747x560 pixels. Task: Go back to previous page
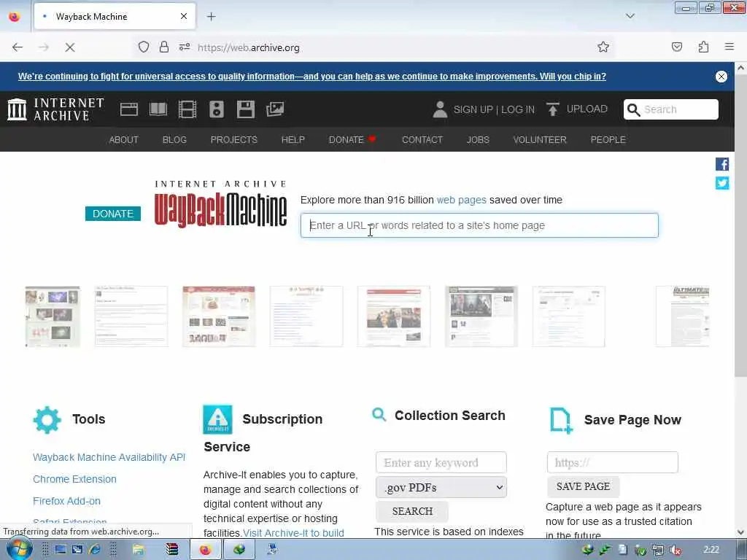18,47
